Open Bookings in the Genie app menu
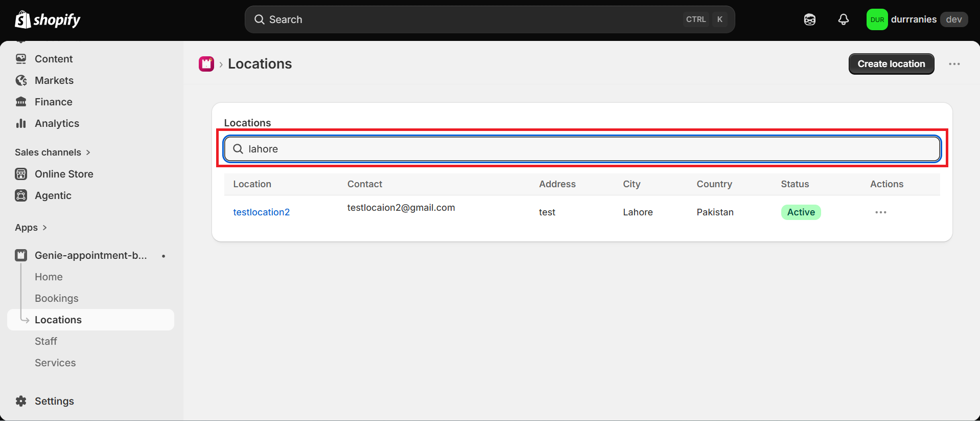The height and width of the screenshot is (421, 980). coord(57,298)
